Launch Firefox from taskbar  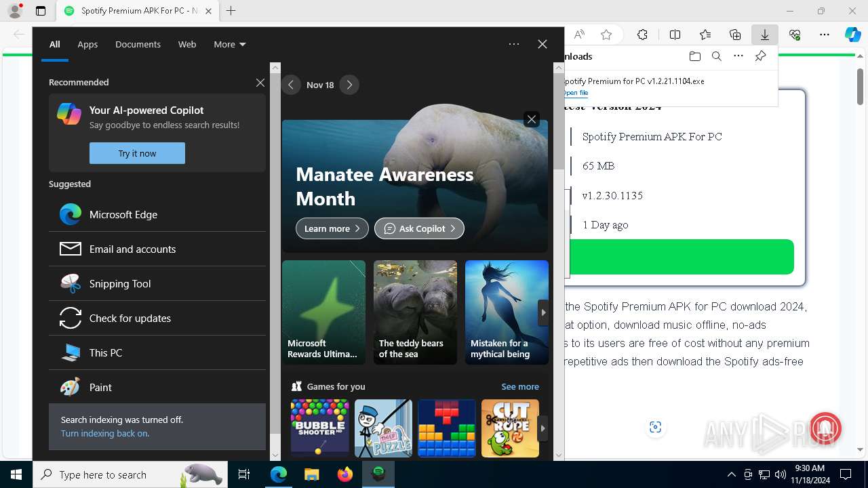(345, 474)
